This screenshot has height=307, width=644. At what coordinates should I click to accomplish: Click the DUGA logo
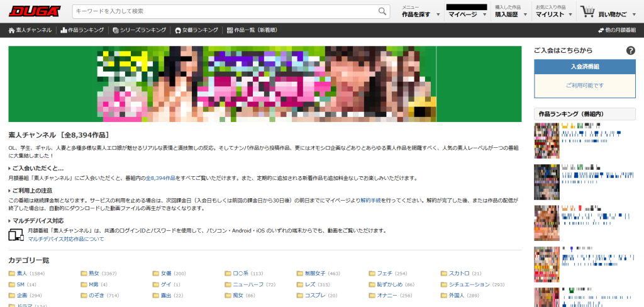(35, 11)
